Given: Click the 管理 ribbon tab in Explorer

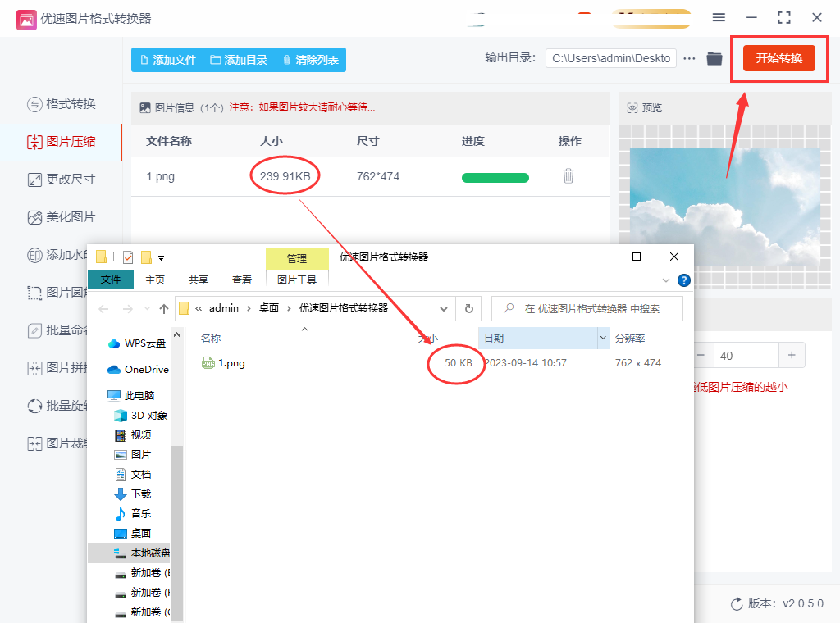Looking at the screenshot, I should (x=297, y=258).
